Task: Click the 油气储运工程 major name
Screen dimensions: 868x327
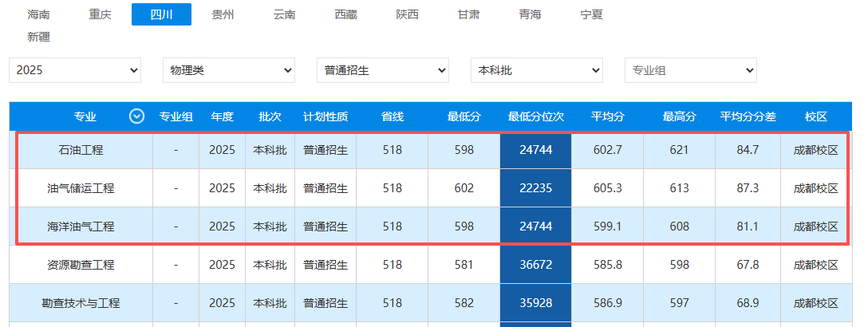Action: (81, 188)
